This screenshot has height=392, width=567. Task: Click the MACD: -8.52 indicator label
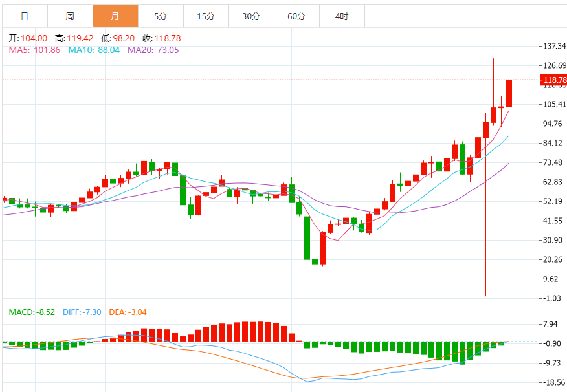pyautogui.click(x=32, y=312)
